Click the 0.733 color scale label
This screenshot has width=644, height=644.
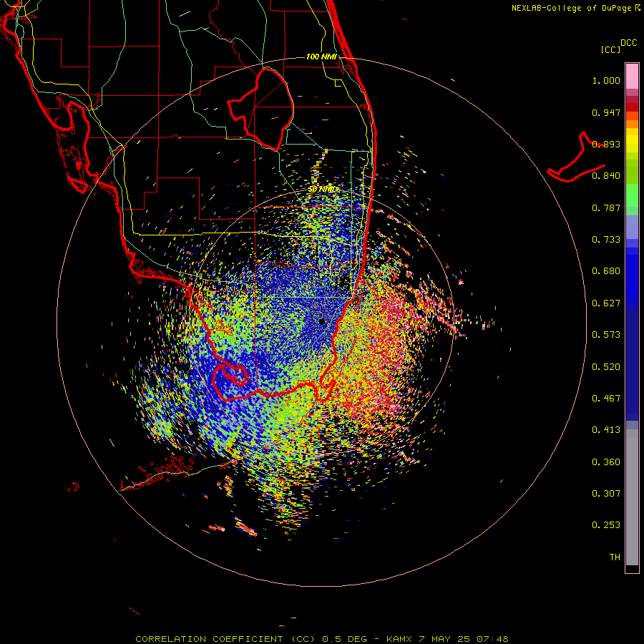click(606, 240)
